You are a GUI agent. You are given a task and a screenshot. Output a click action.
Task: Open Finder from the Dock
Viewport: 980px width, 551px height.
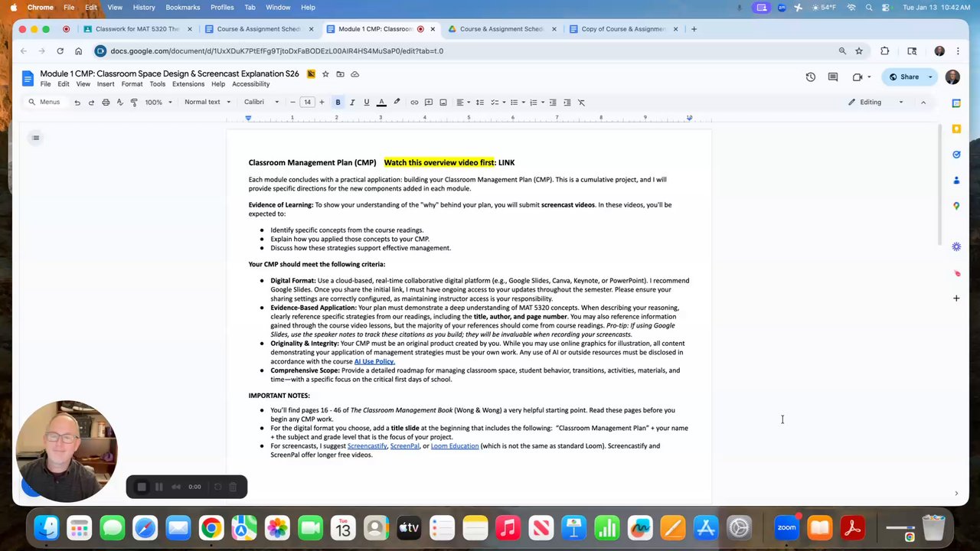click(x=47, y=527)
